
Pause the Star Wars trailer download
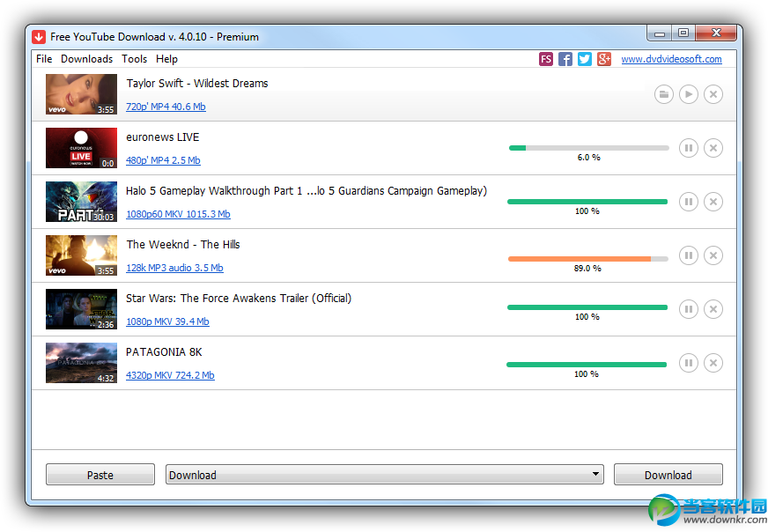click(688, 309)
